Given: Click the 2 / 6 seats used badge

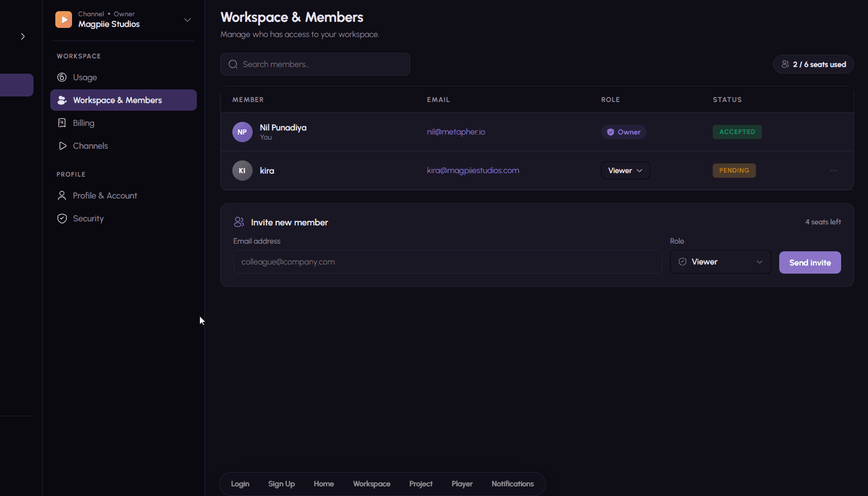Looking at the screenshot, I should click(813, 64).
